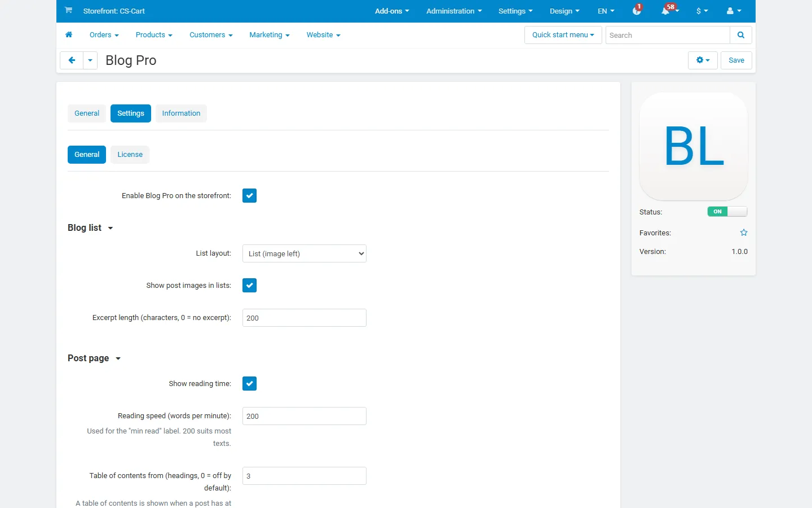Click the Excerpt length input field
The image size is (812, 508).
(x=304, y=318)
